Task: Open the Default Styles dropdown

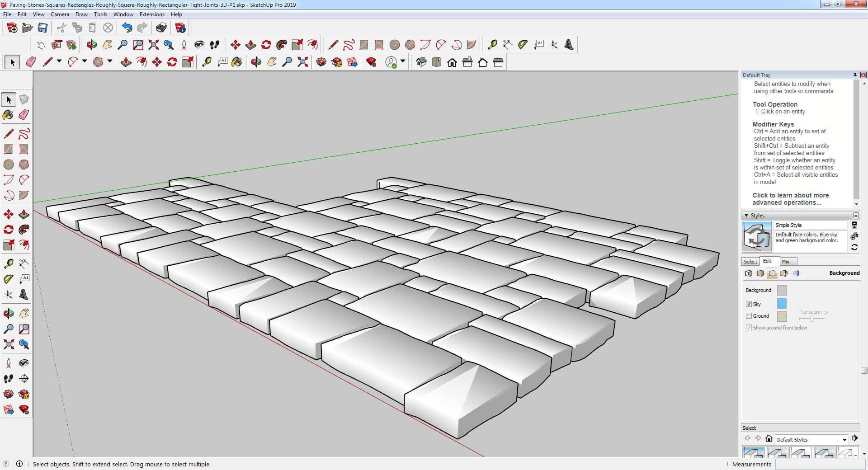Action: tap(844, 440)
